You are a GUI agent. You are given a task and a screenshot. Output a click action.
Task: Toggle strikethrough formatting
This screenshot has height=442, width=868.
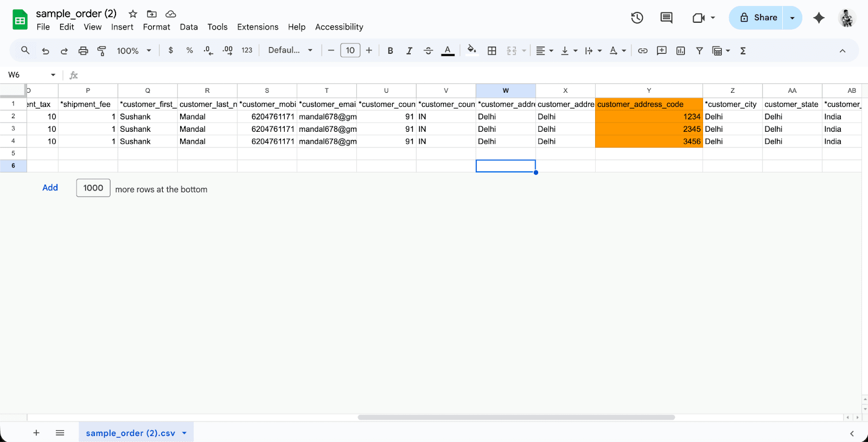(x=428, y=51)
